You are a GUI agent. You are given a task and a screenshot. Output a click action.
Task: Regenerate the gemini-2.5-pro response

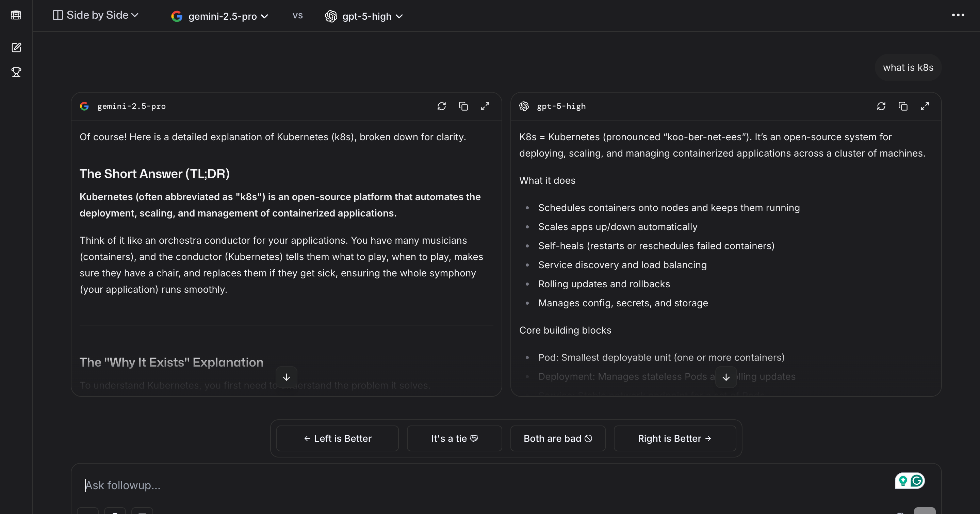(x=441, y=106)
